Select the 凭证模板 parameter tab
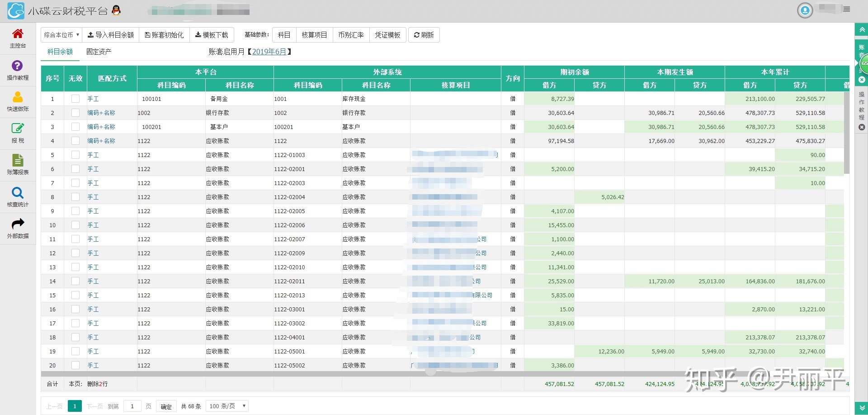This screenshot has height=415, width=868. click(387, 35)
